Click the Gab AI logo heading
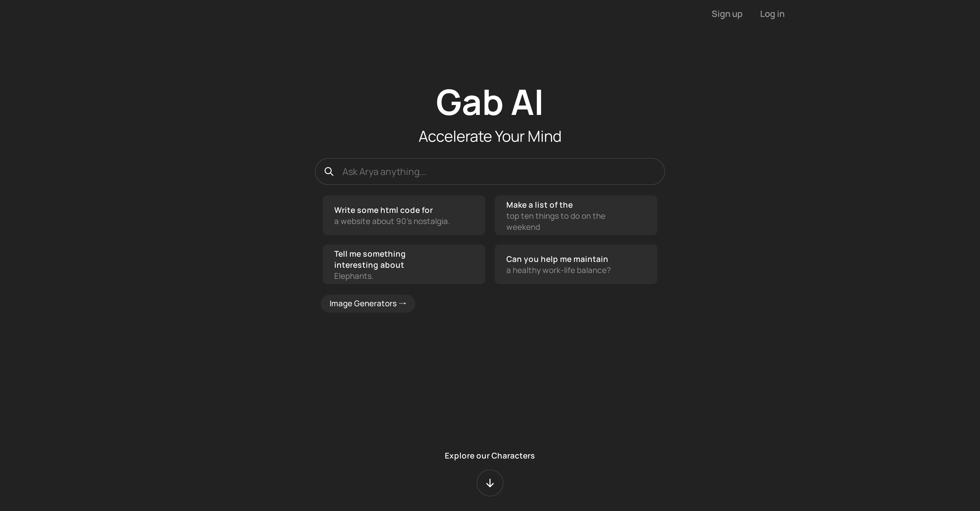 click(490, 101)
